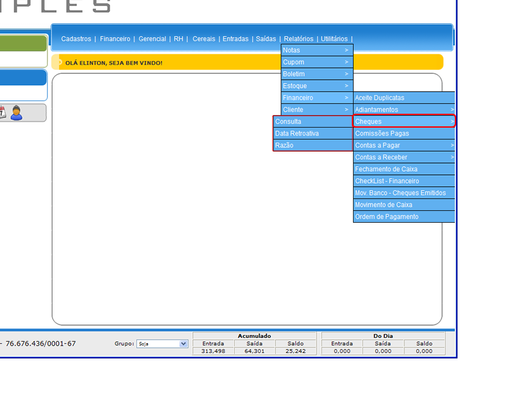Click the calendar icon in left panel
532x399 pixels.
(x=2, y=112)
